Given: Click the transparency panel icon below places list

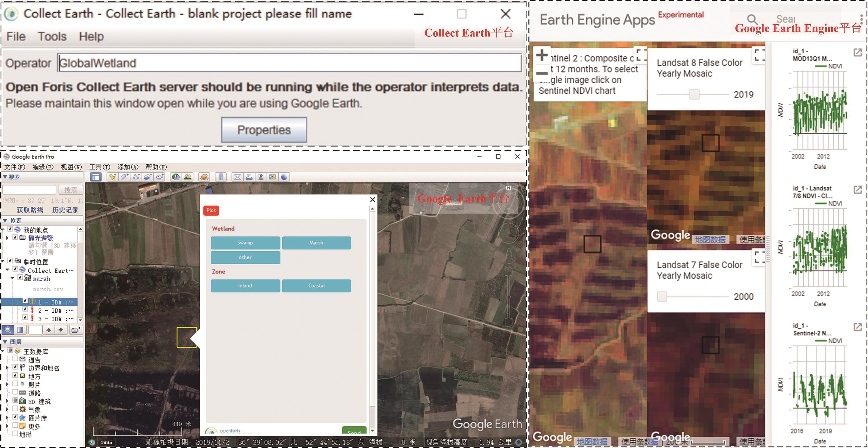Looking at the screenshot, I should tap(20, 330).
